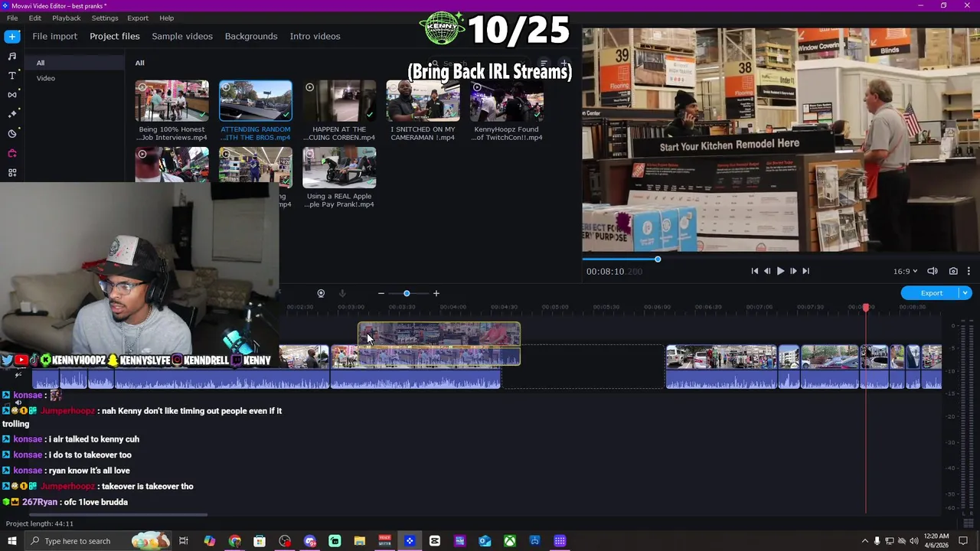The image size is (980, 551).
Task: Open the pink effects store bag tab
Action: coord(12,153)
